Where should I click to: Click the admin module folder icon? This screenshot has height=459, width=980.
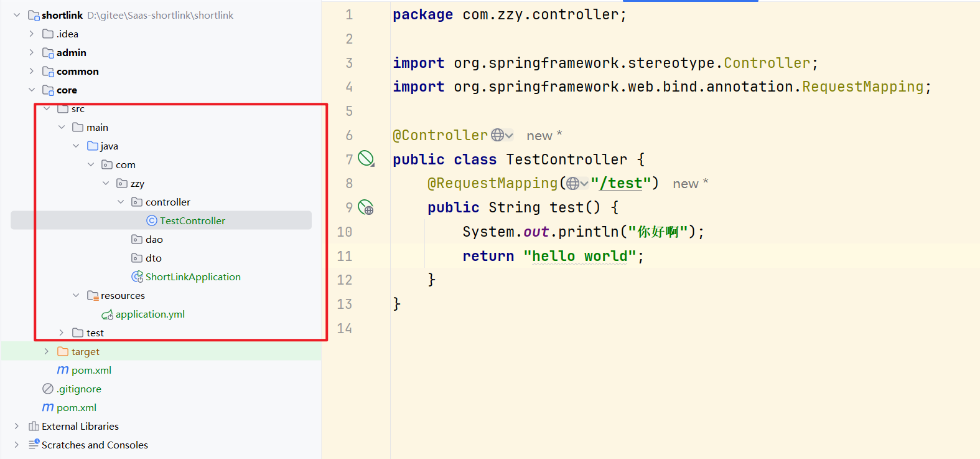(48, 52)
